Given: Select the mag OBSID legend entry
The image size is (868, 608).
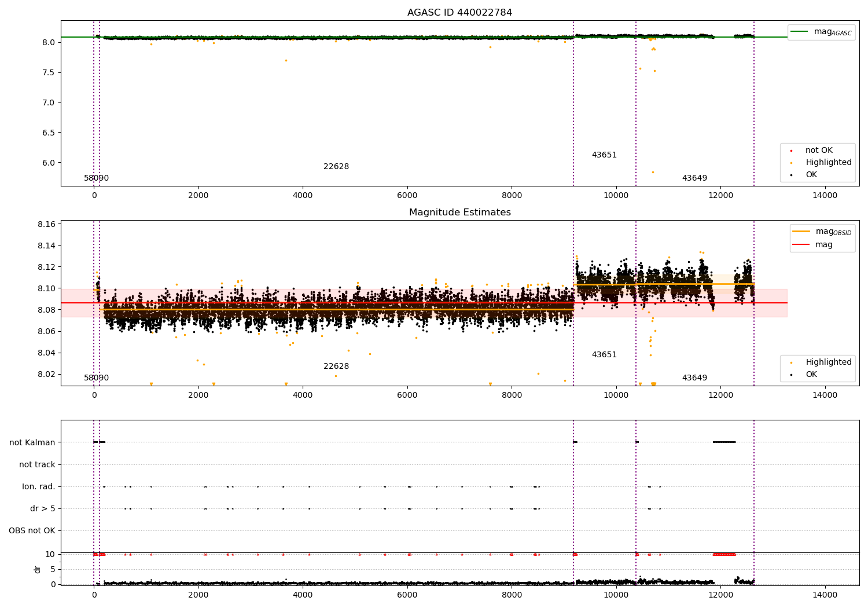Looking at the screenshot, I should click(833, 232).
